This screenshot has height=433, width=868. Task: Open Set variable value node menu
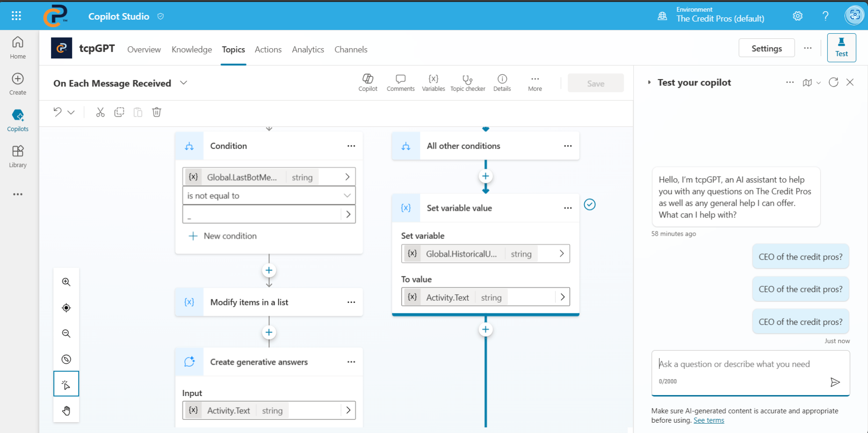568,208
